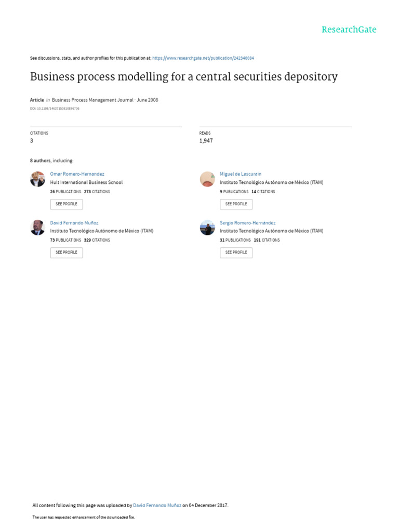Click Omar Romero-Hernandez's profile photo
This screenshot has height=532, width=399.
(38, 179)
